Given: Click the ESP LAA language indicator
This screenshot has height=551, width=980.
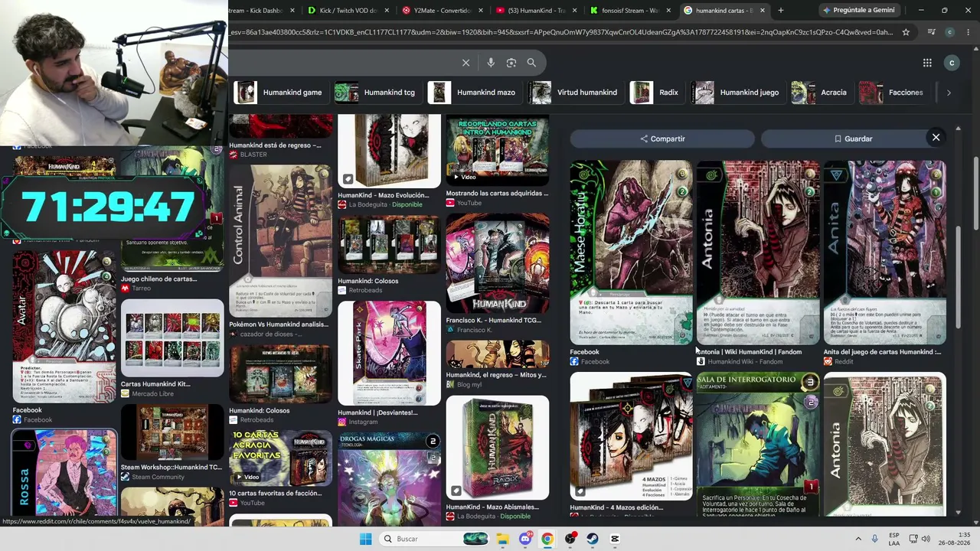Looking at the screenshot, I should point(894,539).
